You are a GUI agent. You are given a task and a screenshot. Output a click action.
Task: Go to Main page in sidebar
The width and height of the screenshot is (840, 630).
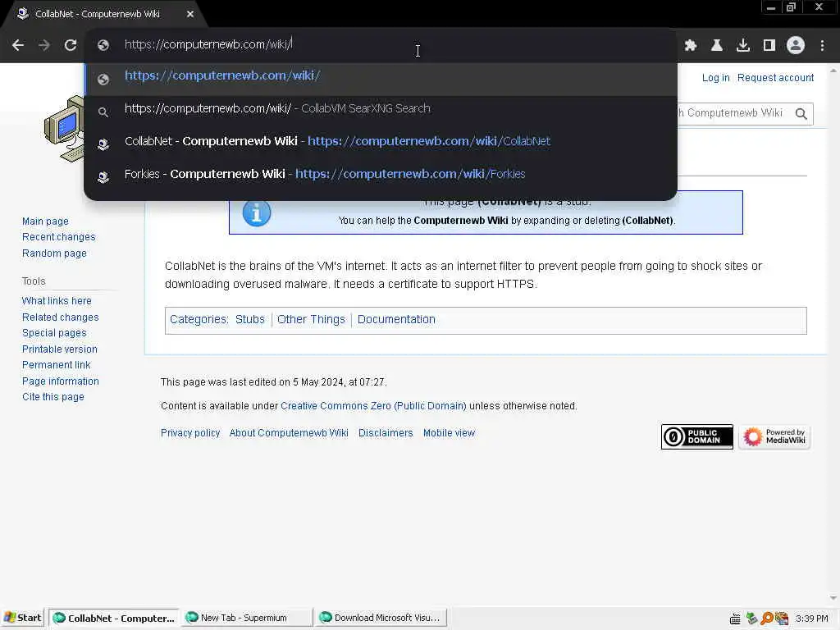pyautogui.click(x=45, y=221)
